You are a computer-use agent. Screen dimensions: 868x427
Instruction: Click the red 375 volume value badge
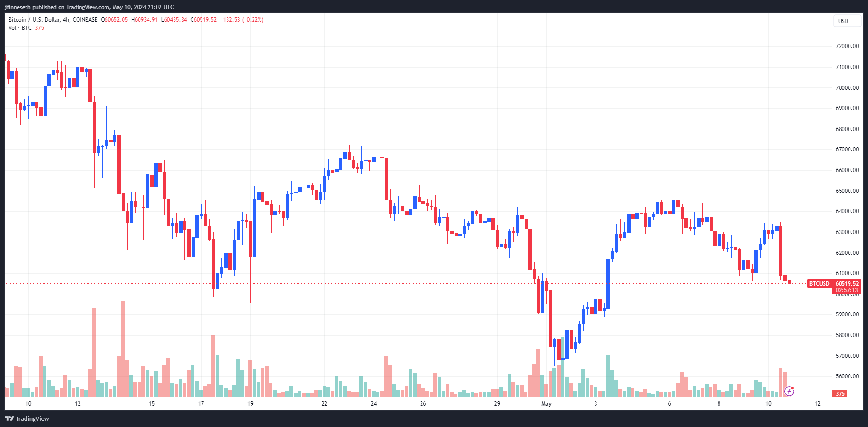coord(840,393)
